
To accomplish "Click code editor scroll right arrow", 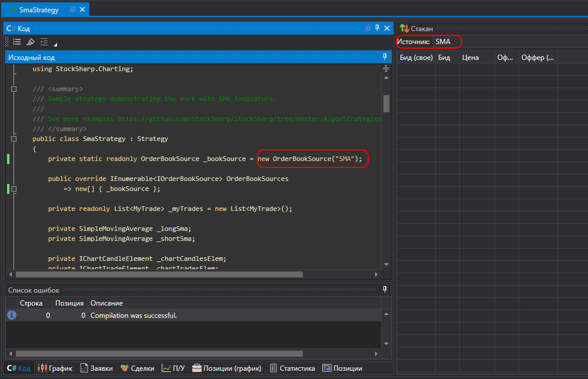I will pos(376,274).
